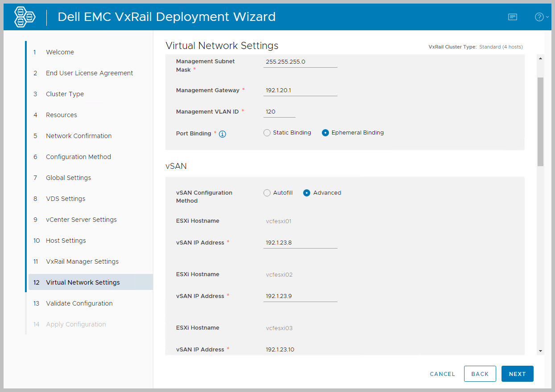Image resolution: width=555 pixels, height=392 pixels.
Task: Open the Host Settings step
Action: click(66, 241)
